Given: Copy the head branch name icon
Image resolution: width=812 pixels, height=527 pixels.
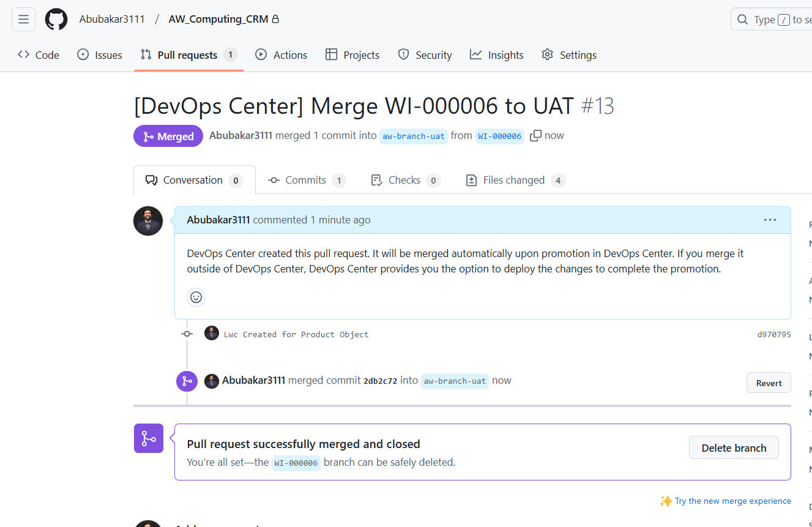Looking at the screenshot, I should [x=535, y=135].
